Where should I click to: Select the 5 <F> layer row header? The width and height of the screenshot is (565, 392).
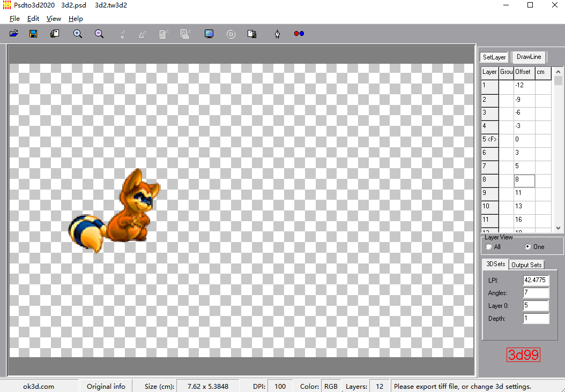click(490, 140)
